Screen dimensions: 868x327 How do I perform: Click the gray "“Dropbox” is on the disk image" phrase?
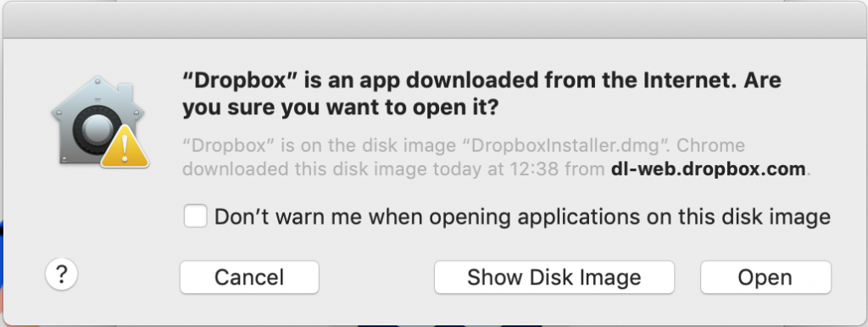click(x=319, y=146)
